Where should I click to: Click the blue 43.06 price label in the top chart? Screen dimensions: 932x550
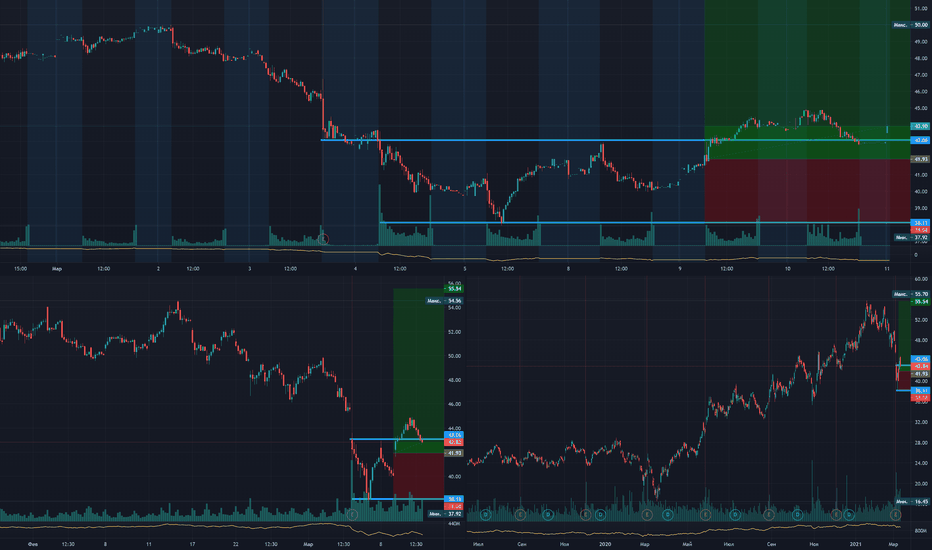pos(920,140)
